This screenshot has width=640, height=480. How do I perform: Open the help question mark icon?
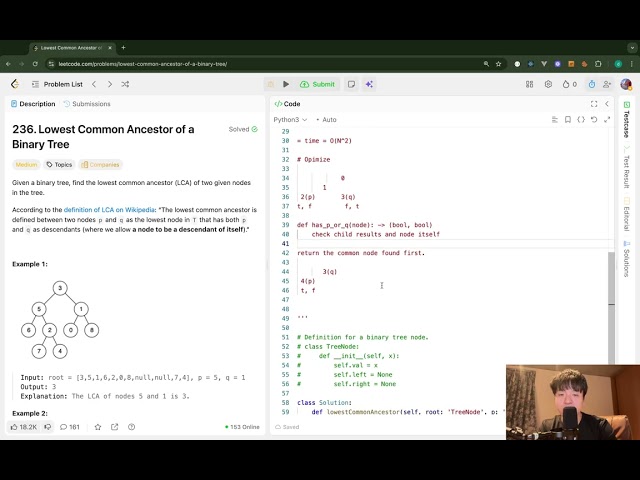coord(131,427)
